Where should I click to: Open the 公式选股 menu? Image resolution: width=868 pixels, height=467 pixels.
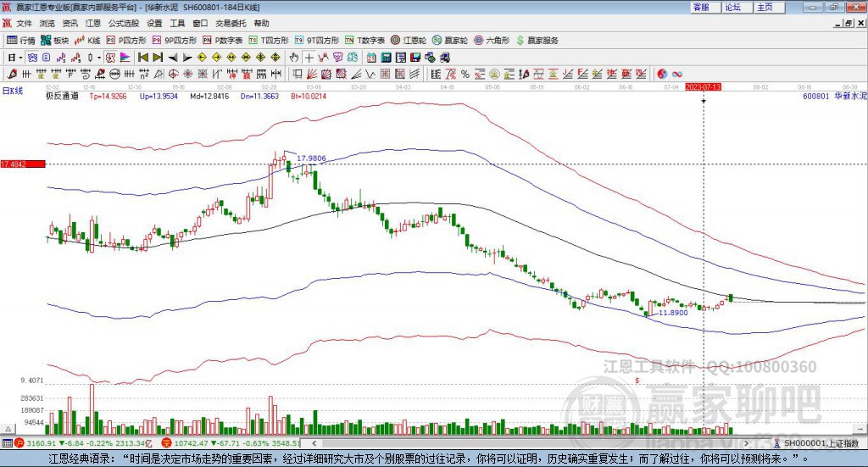point(124,23)
